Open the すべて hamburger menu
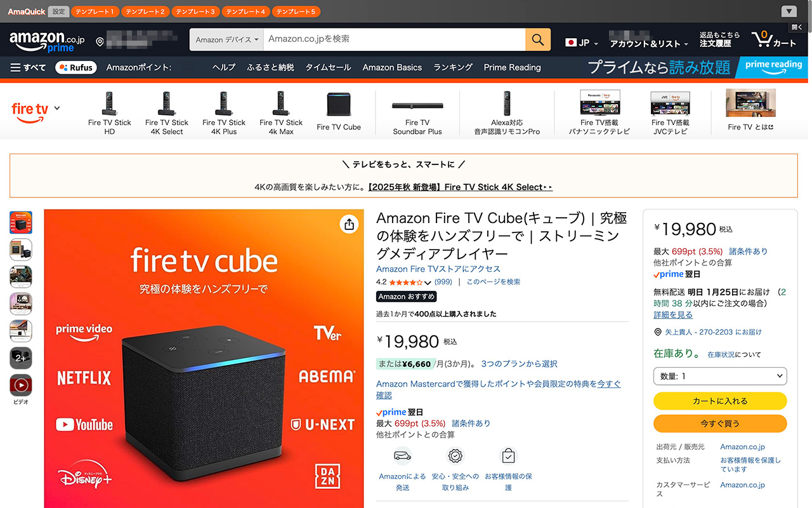Screen dimensions: 812x508 point(29,67)
